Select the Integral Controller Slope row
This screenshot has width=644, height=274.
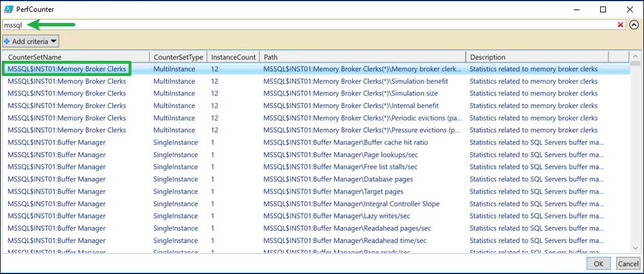coord(317,204)
